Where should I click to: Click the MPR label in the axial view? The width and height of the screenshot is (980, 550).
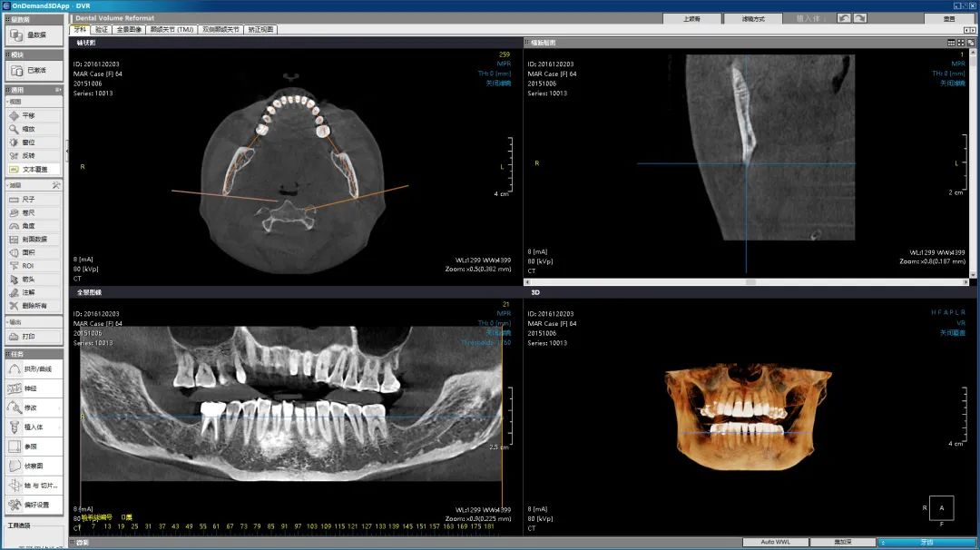(504, 64)
